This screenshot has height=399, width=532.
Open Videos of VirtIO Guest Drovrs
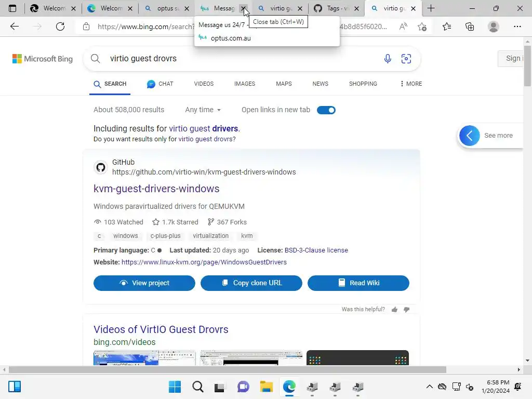(x=161, y=329)
